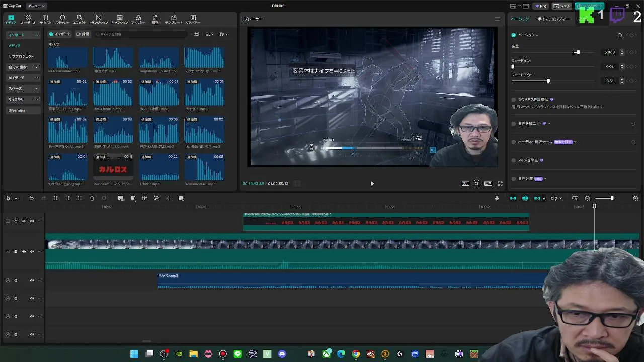This screenshot has width=644, height=362.
Task: Reset the ベーシック settings
Action: [x=619, y=35]
